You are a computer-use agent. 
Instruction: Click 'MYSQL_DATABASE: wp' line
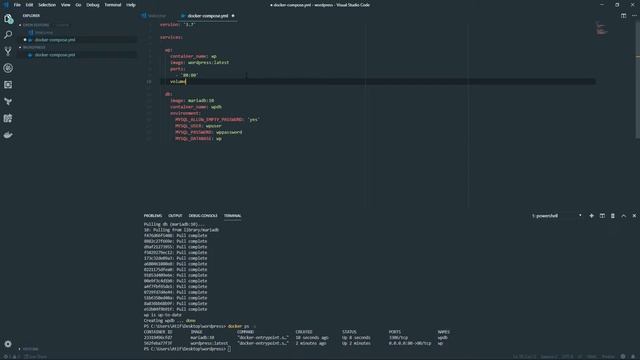tap(198, 138)
